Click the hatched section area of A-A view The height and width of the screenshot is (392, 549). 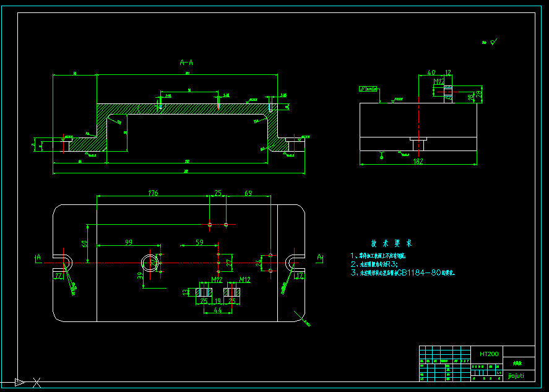[x=187, y=109]
